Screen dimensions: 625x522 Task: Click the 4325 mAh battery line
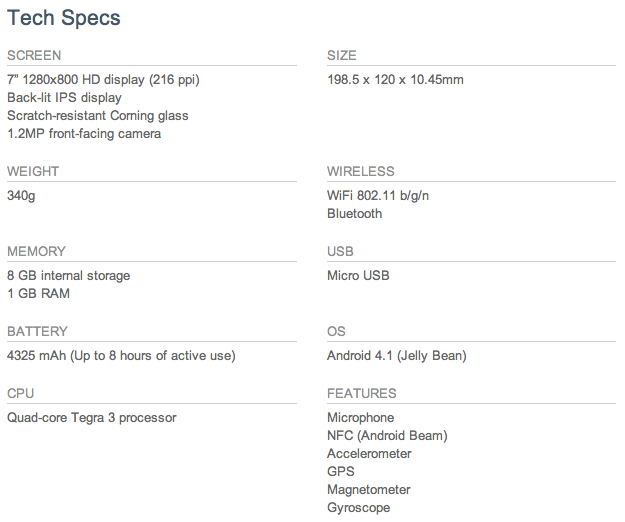121,356
